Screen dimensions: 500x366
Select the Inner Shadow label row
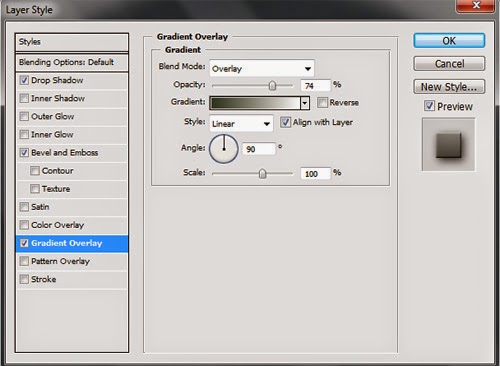click(x=72, y=98)
